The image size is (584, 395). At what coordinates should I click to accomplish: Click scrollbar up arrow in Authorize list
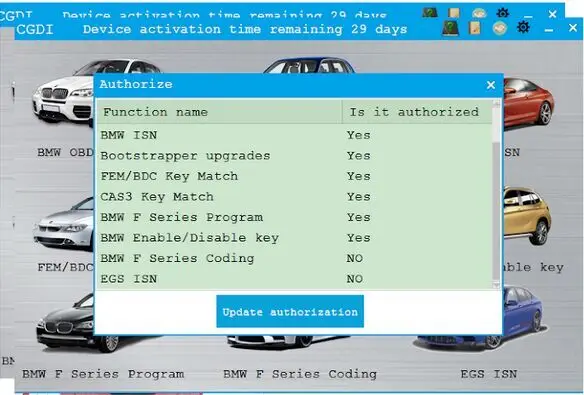point(496,103)
